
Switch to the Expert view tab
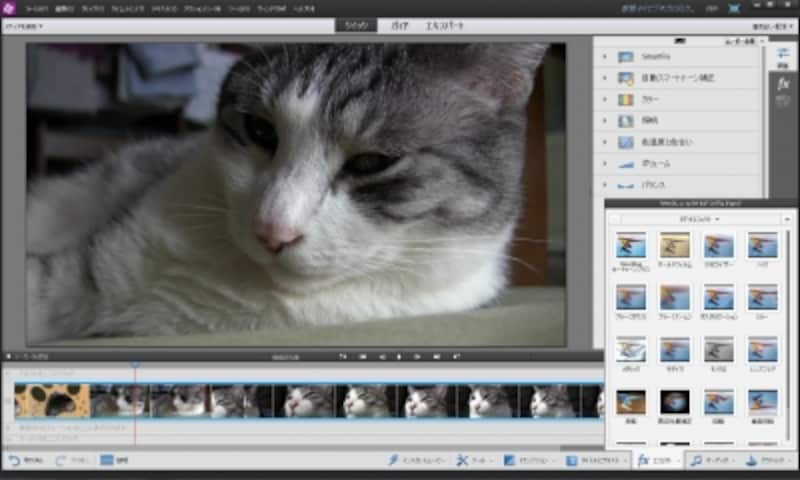(444, 26)
